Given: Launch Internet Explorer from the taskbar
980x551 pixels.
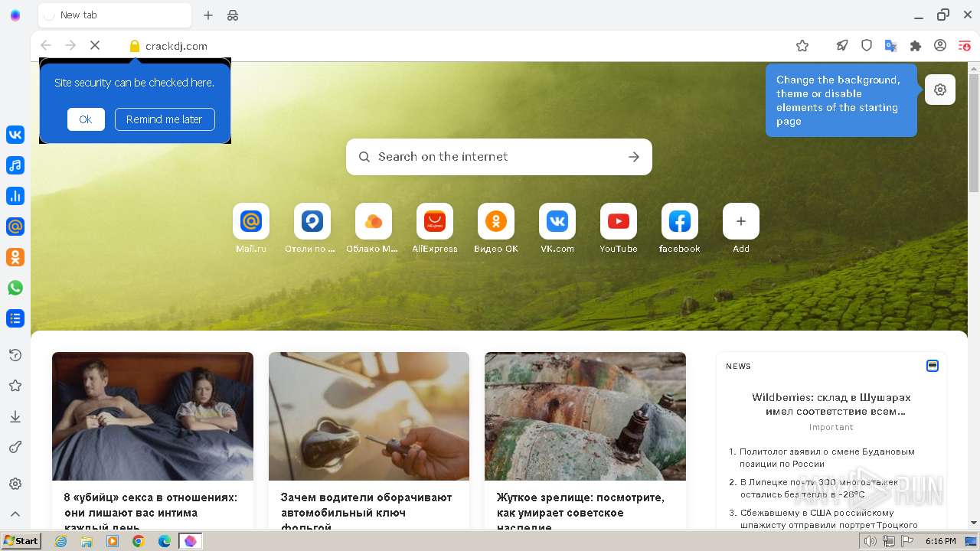Looking at the screenshot, I should [x=61, y=541].
